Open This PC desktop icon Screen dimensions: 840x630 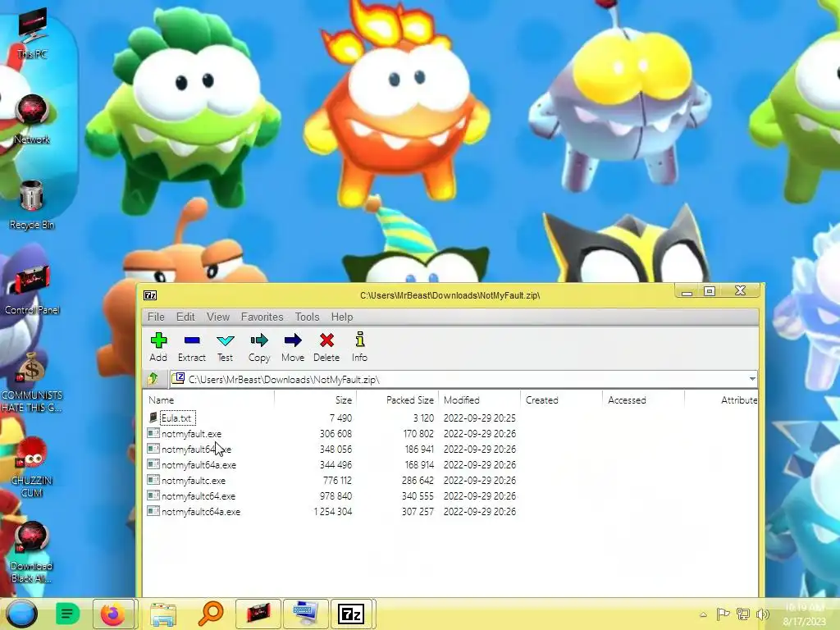(x=32, y=33)
